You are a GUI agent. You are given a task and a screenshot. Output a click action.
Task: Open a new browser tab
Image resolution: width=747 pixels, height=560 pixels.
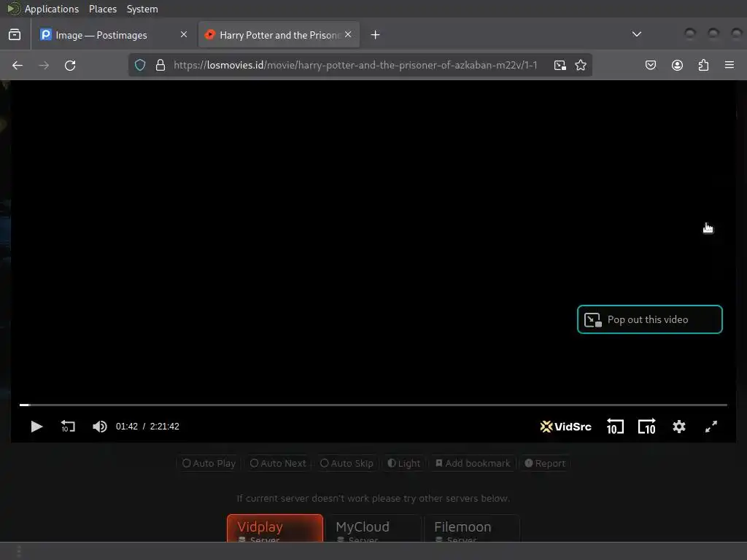pos(375,35)
